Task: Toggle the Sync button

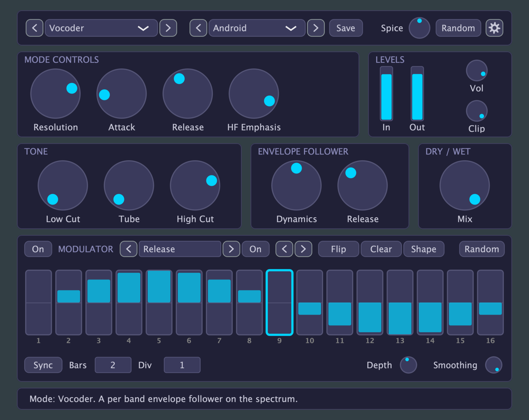Action: tap(43, 365)
